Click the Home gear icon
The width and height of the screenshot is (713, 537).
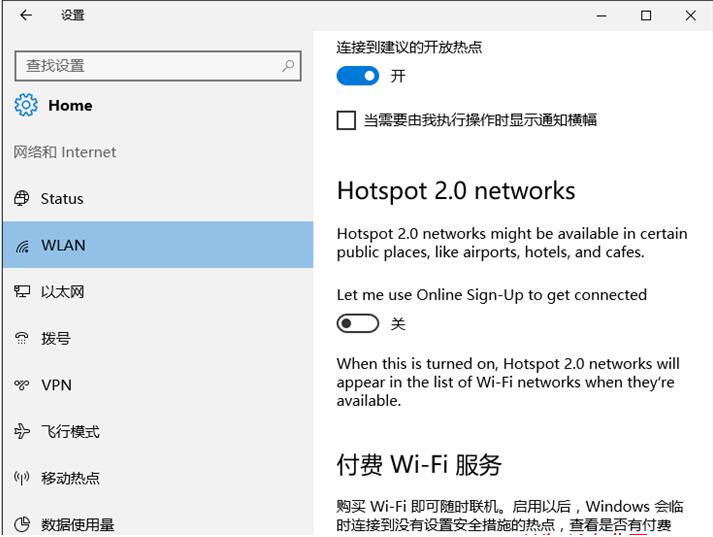tap(26, 105)
